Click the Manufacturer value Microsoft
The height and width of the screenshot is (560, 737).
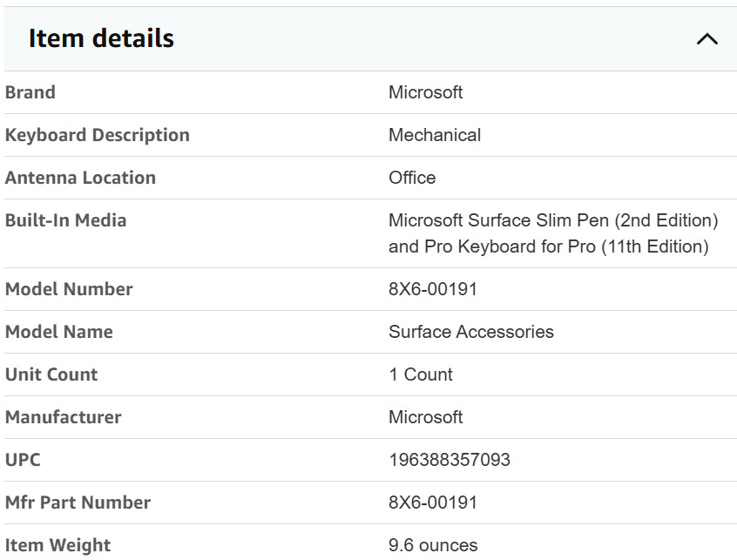[425, 417]
